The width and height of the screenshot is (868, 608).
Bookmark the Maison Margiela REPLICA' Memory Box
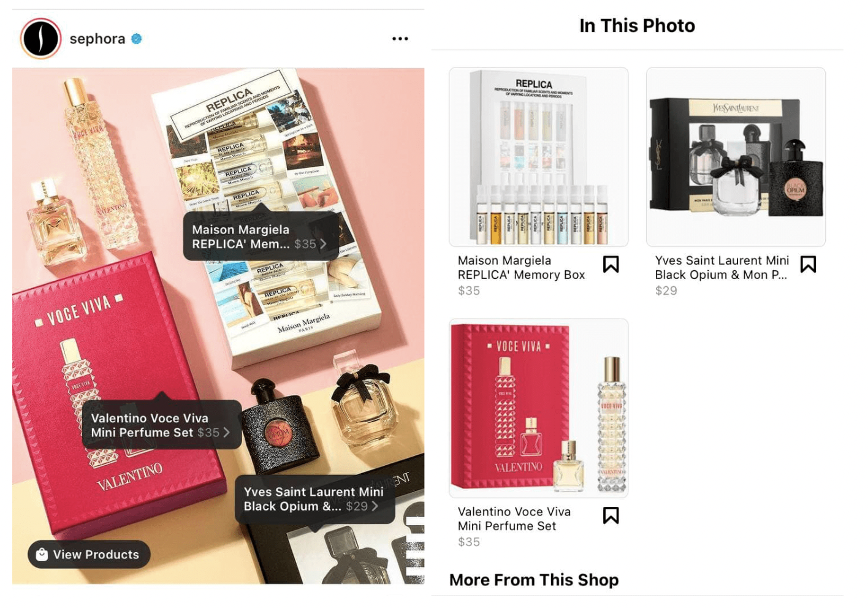pyautogui.click(x=611, y=264)
